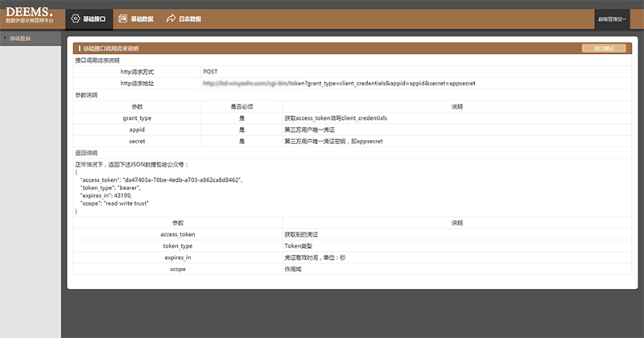Click the arrow icon beside 日志数据
Screen dimensions: 644x338
click(x=171, y=18)
